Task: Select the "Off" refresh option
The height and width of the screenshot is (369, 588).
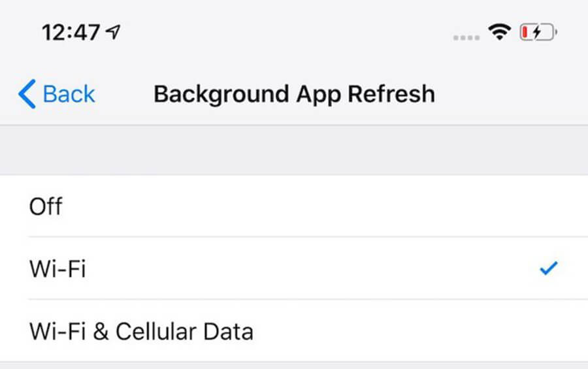Action: (46, 206)
